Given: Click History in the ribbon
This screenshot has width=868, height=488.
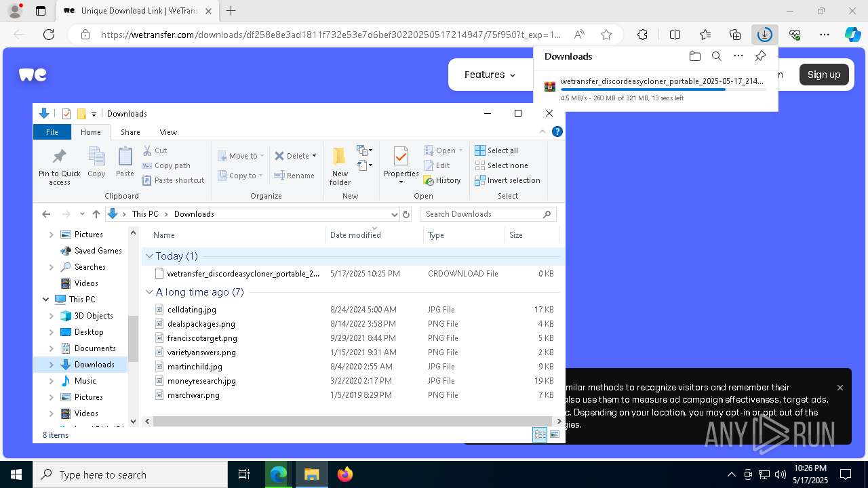Looking at the screenshot, I should coord(442,180).
